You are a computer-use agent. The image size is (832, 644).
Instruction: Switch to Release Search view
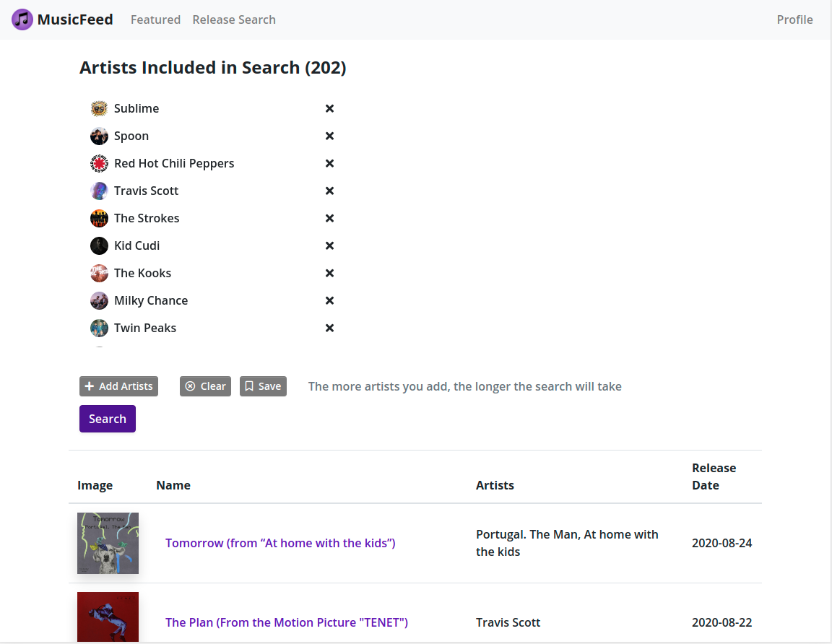click(x=234, y=19)
